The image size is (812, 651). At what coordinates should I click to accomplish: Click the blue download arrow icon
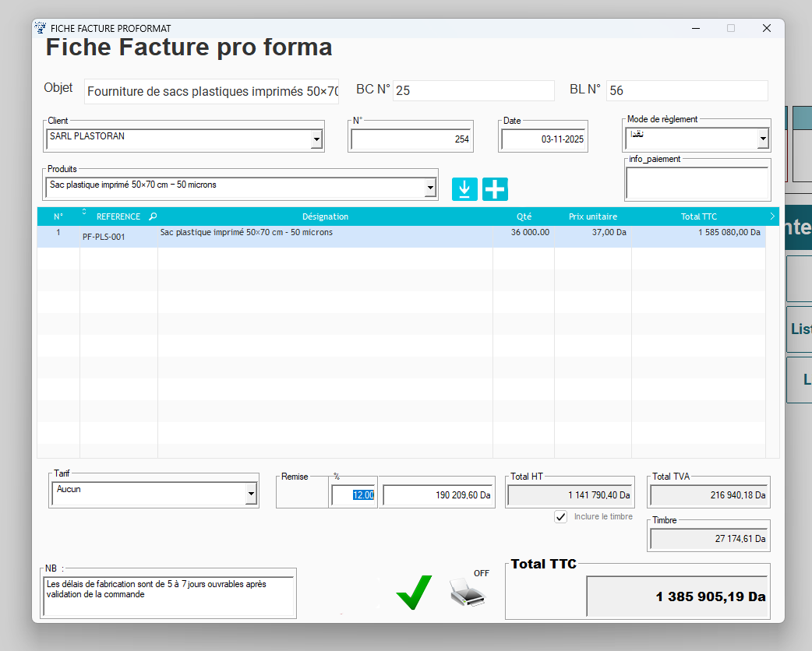pos(464,189)
